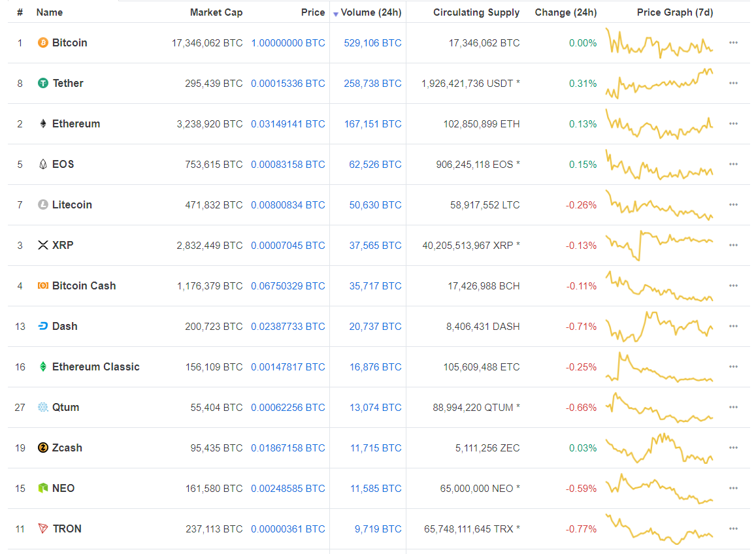Click the XRP logo icon
Screen dimensions: 756x554
tap(43, 246)
